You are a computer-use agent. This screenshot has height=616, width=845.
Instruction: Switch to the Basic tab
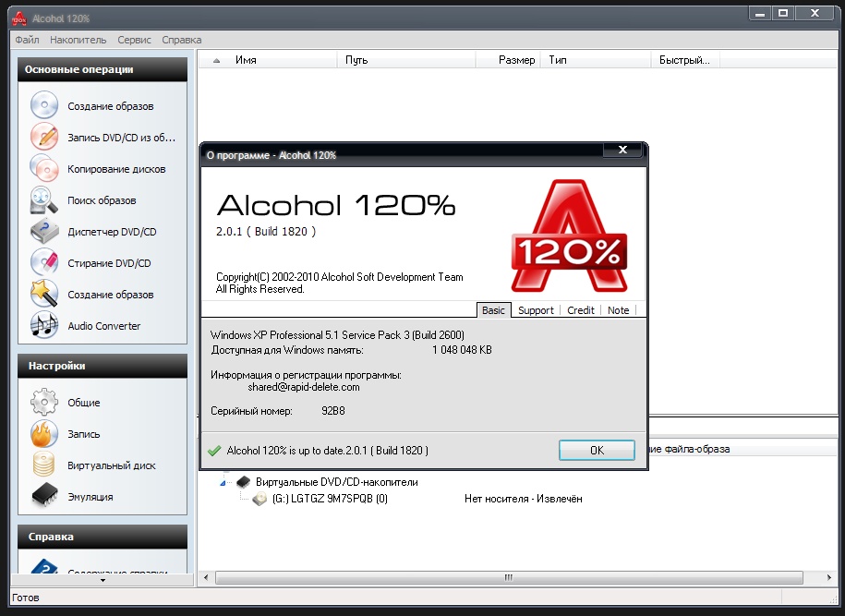493,310
